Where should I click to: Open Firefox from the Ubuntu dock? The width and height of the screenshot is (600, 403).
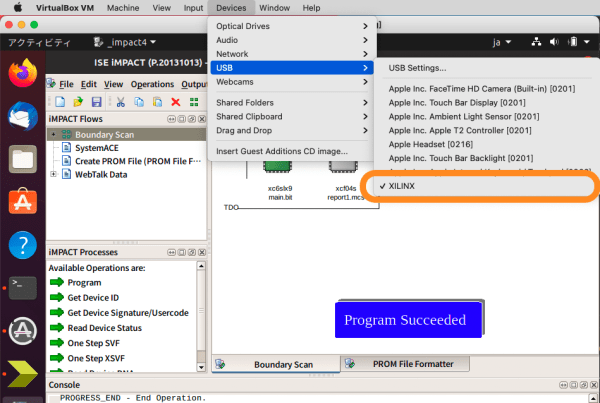click(23, 73)
